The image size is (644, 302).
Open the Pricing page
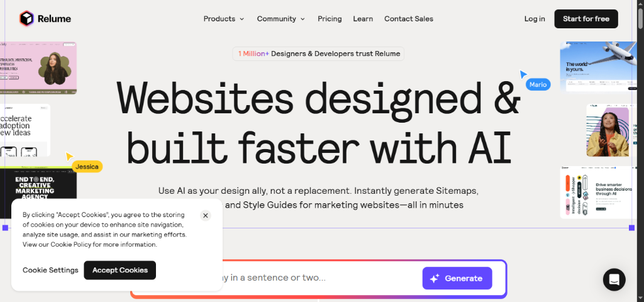[330, 19]
